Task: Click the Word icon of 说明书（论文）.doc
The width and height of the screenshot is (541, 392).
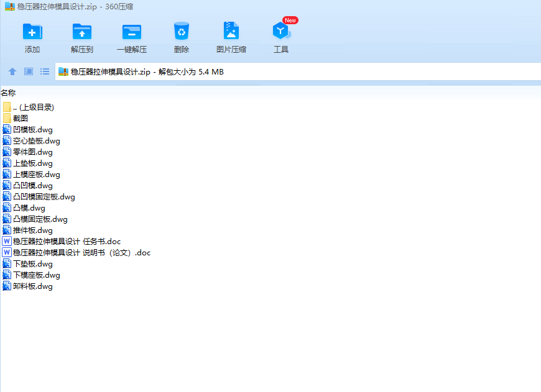Action: click(x=7, y=252)
